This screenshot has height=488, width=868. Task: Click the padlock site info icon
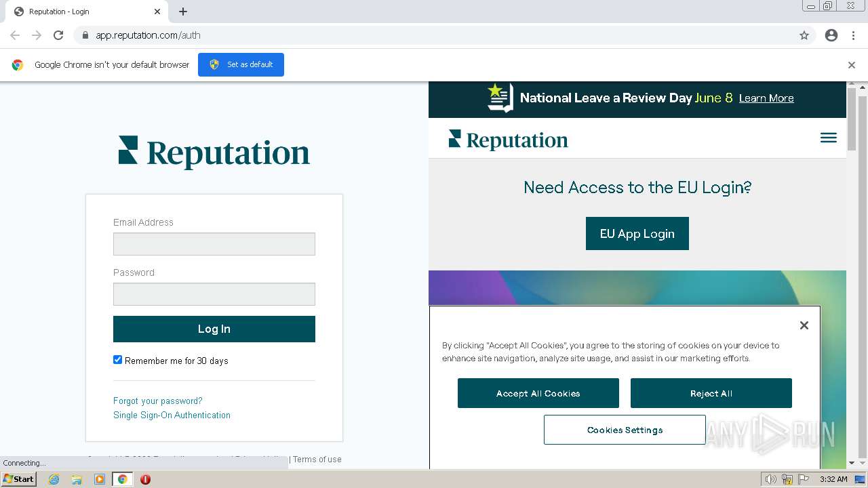click(x=85, y=35)
